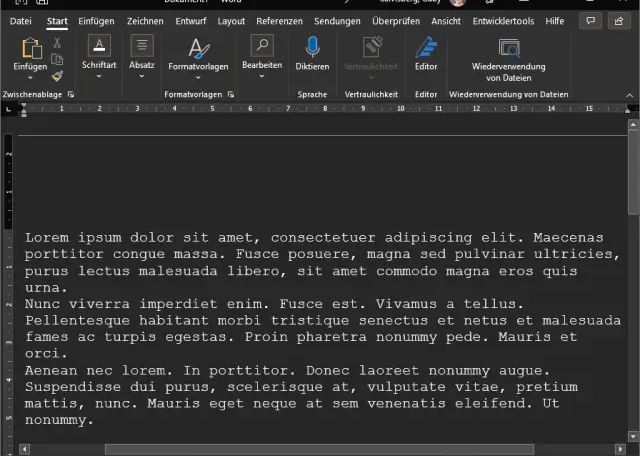Click the final word "nonummy."
This screenshot has height=456, width=640.
(59, 420)
